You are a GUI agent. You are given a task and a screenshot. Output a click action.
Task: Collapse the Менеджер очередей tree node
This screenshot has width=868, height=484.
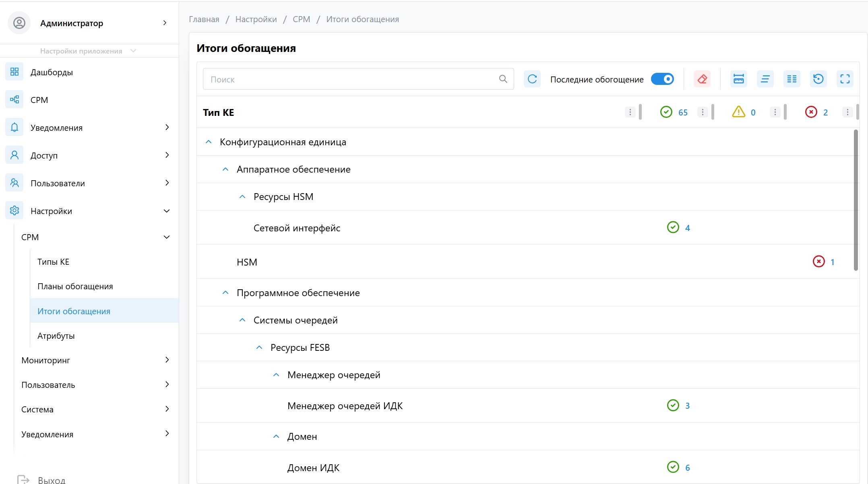(x=276, y=375)
